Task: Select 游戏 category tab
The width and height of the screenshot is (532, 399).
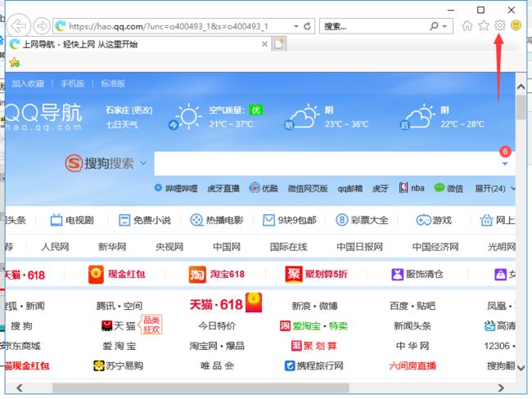Action: 434,220
